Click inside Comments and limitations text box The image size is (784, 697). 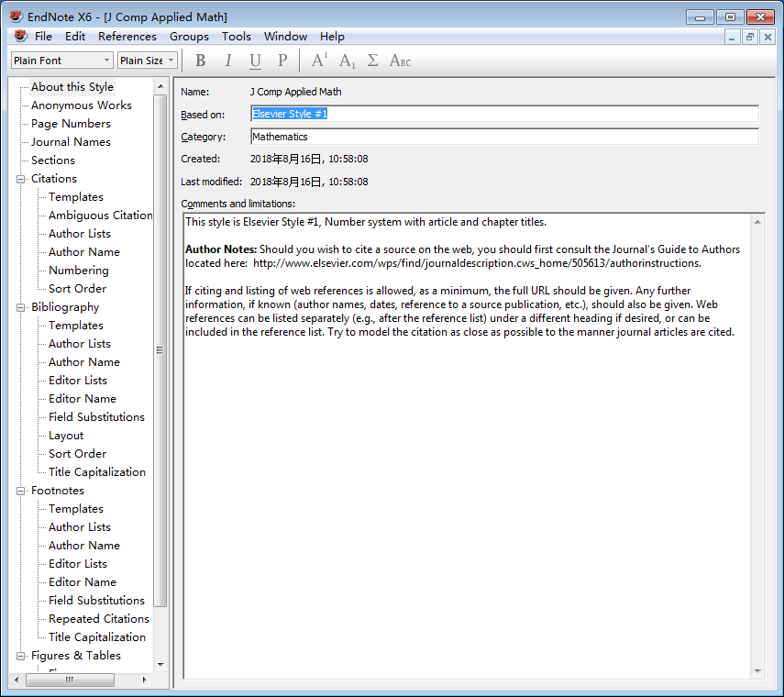point(467,446)
